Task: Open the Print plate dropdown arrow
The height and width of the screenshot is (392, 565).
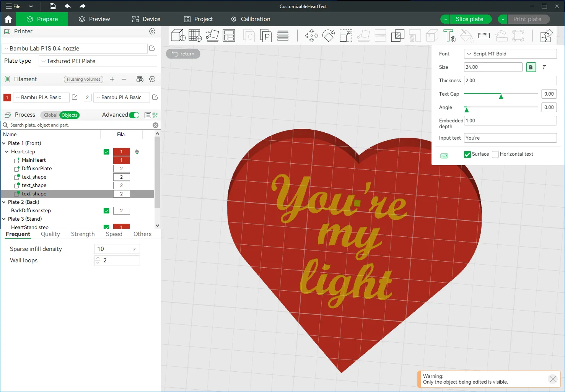Action: pyautogui.click(x=503, y=19)
